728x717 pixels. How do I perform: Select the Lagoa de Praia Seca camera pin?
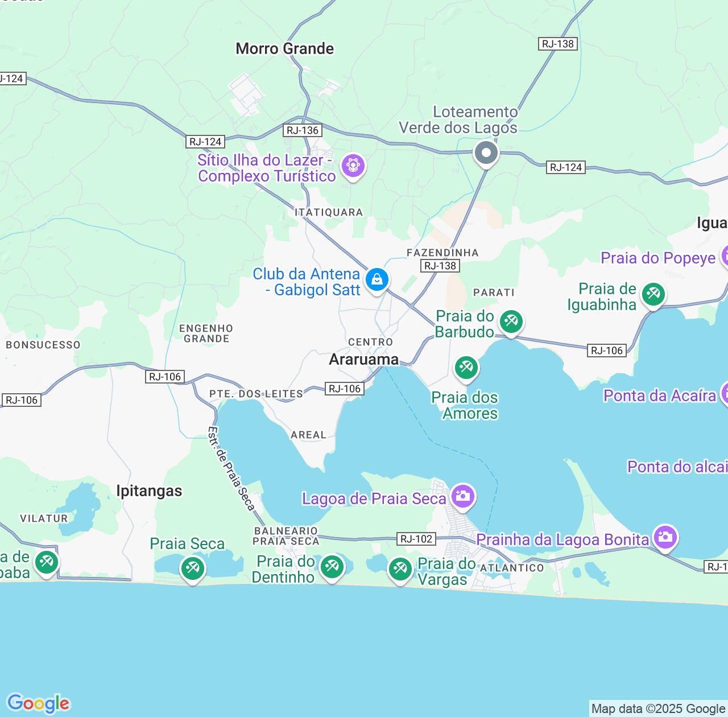462,496
